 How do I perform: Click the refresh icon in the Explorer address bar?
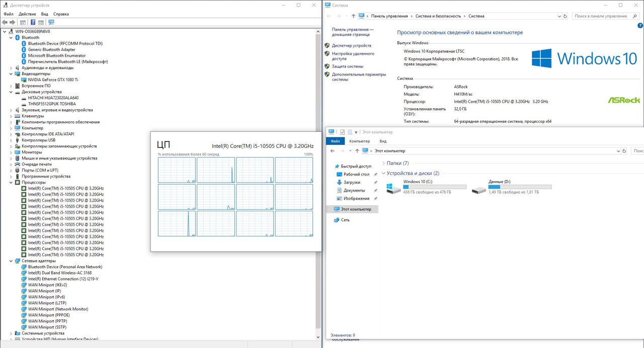(x=624, y=151)
